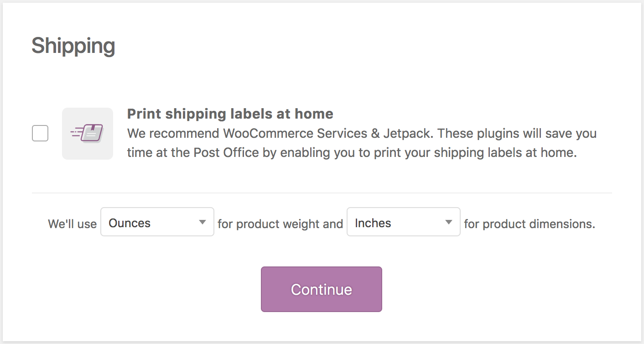Click the "Print shipping labels at home" title

tap(230, 114)
